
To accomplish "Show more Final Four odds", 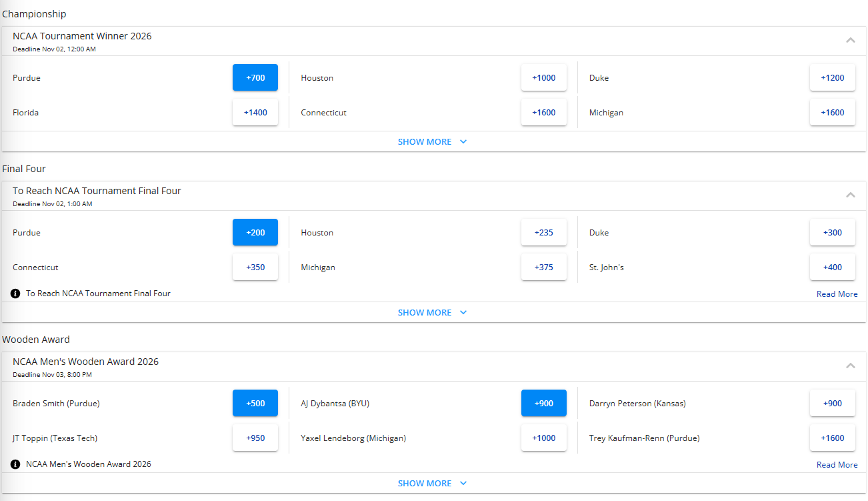I will click(432, 312).
